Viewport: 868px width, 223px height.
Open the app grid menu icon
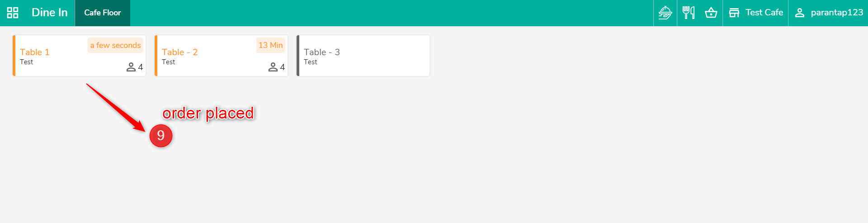(13, 13)
